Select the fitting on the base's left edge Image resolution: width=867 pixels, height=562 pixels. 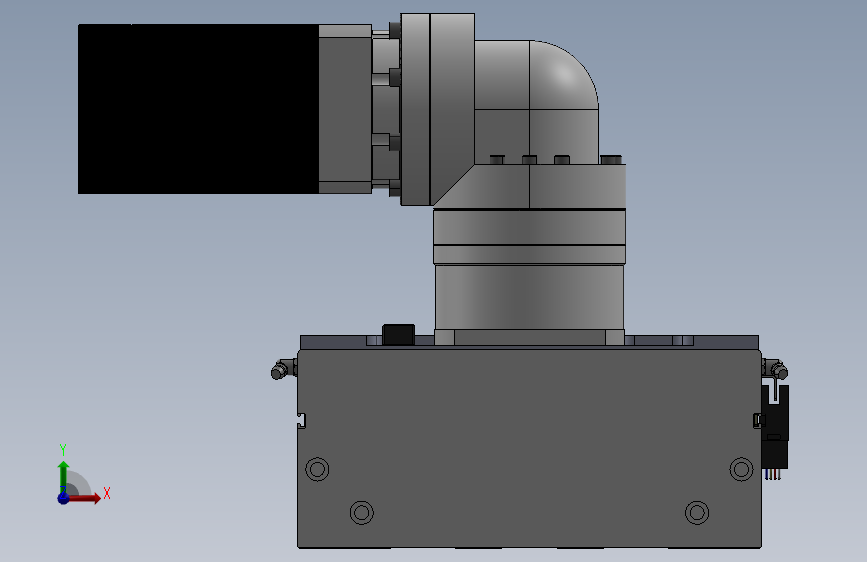[x=284, y=369]
